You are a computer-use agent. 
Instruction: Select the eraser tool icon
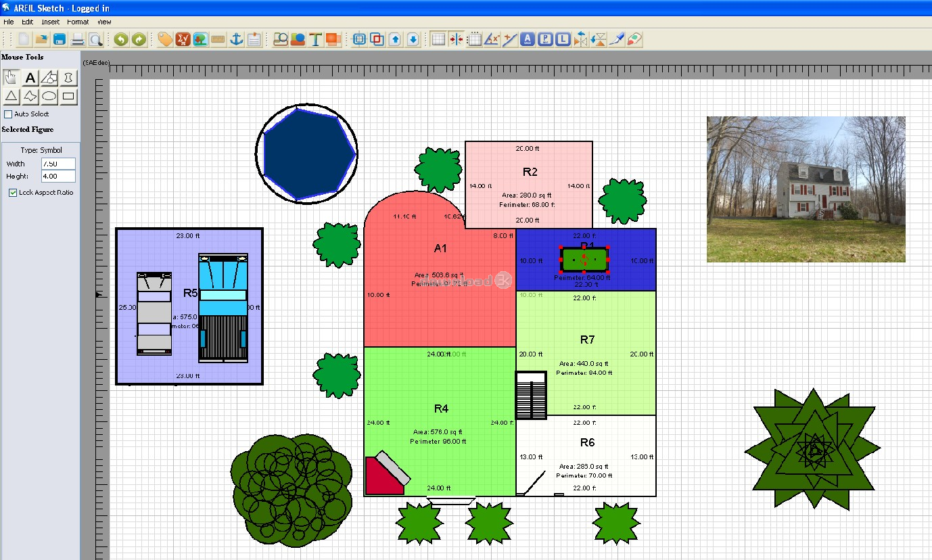coord(634,39)
